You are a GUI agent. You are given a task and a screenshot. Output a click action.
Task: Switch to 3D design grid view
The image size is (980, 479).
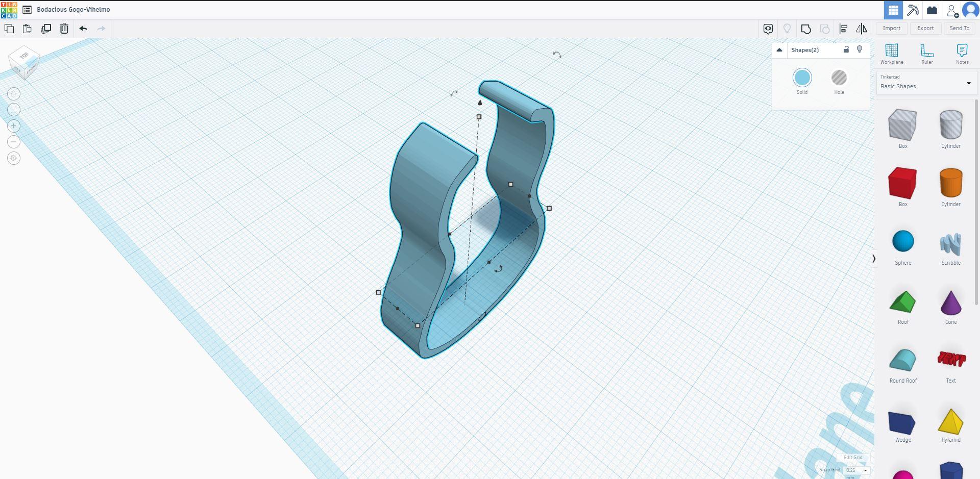tap(893, 10)
